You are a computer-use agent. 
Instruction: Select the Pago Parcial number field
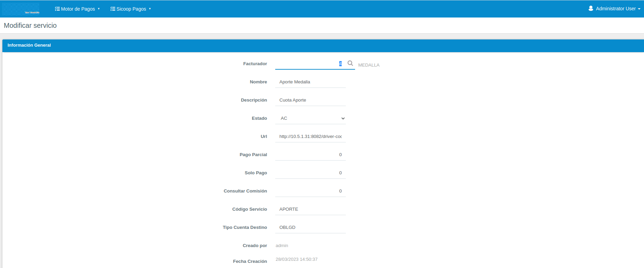click(x=310, y=155)
